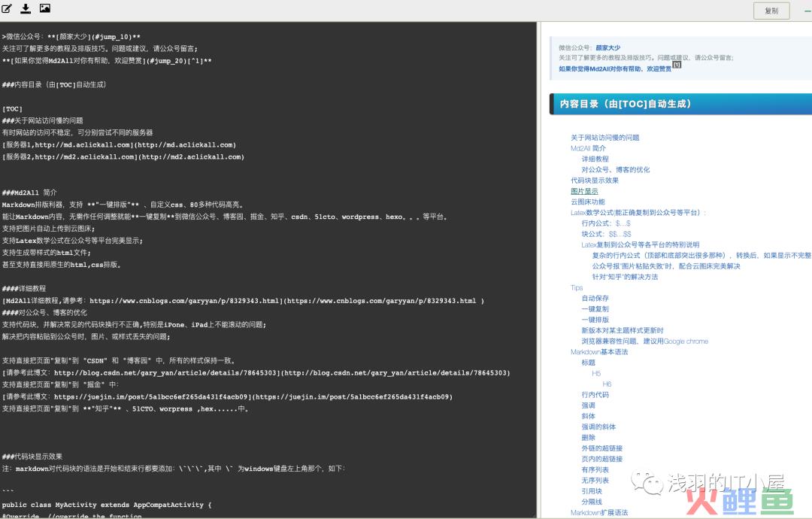Viewport: 812px width, 519px height.
Task: Open 页内的超链接 TOC entry
Action: click(601, 459)
